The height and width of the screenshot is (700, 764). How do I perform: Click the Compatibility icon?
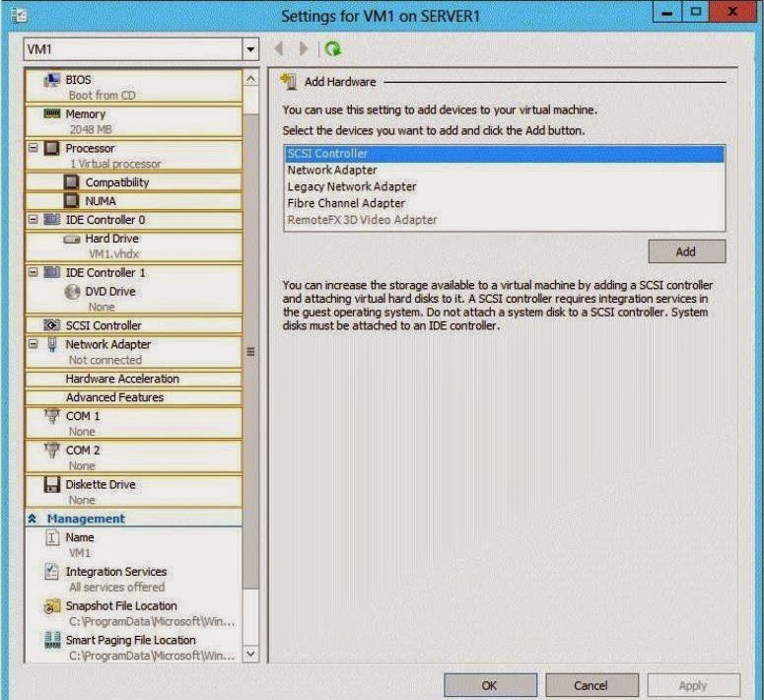click(72, 181)
